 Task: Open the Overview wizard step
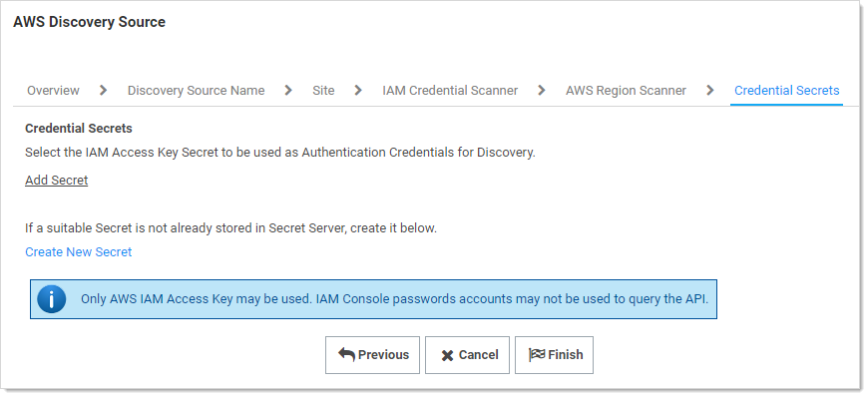click(x=53, y=90)
